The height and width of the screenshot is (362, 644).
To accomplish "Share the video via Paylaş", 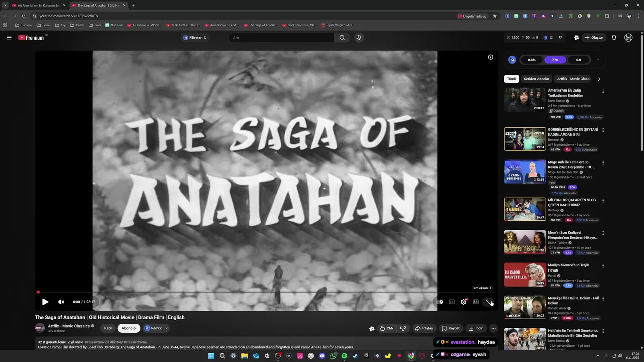I will [x=424, y=328].
